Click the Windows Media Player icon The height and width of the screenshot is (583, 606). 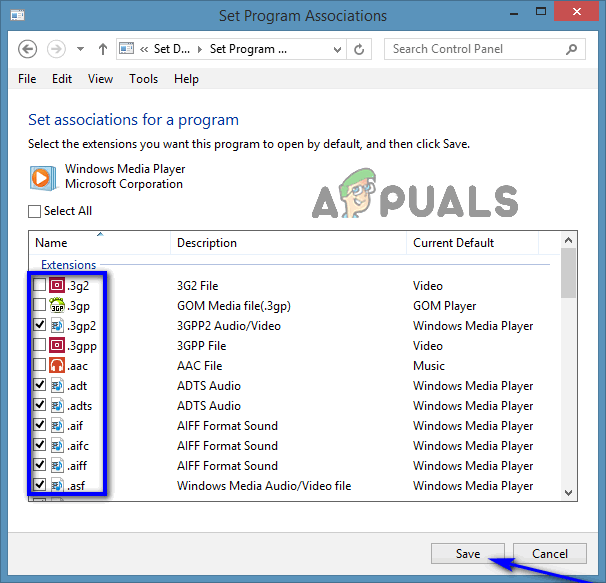[44, 178]
